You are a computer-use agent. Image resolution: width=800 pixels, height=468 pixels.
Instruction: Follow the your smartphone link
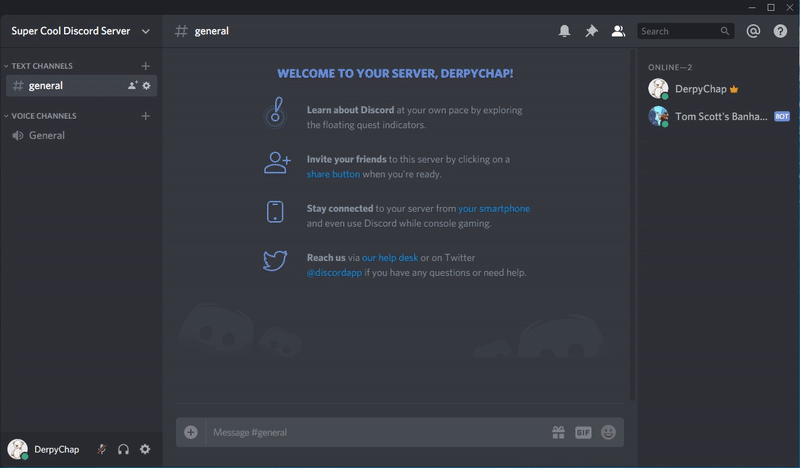(x=494, y=208)
